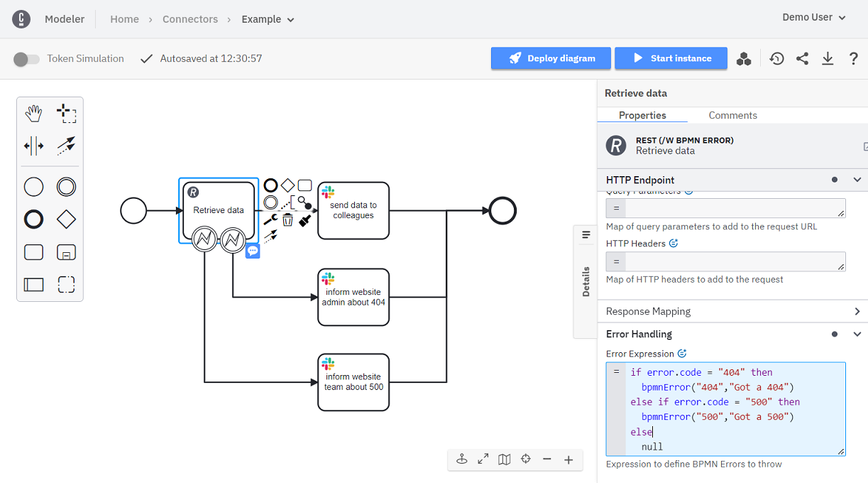Screen dimensions: 868x483
Task: Open version history clock icon
Action: pos(776,59)
